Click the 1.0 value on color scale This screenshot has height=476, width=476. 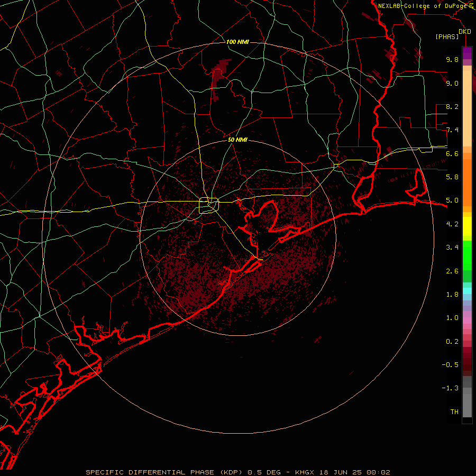point(452,318)
